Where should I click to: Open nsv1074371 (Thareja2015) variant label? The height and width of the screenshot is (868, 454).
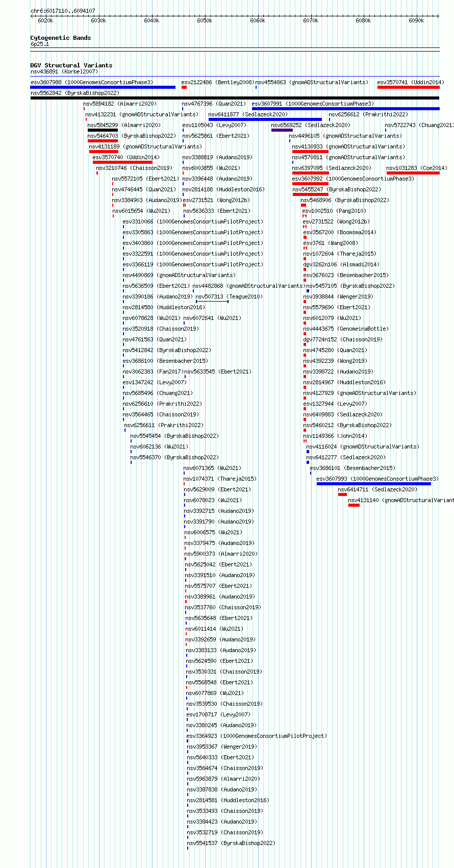220,479
